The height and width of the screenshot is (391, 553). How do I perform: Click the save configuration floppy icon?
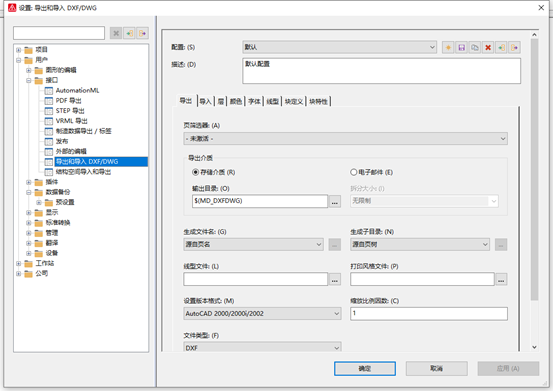tap(462, 47)
